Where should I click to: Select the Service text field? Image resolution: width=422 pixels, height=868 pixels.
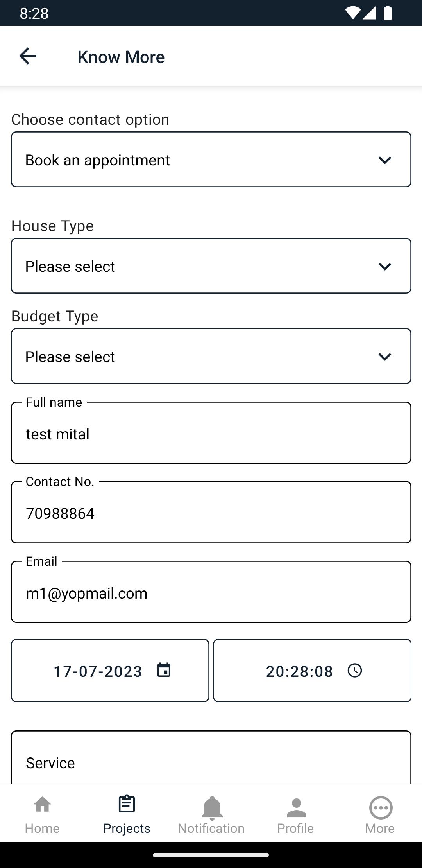(x=211, y=758)
